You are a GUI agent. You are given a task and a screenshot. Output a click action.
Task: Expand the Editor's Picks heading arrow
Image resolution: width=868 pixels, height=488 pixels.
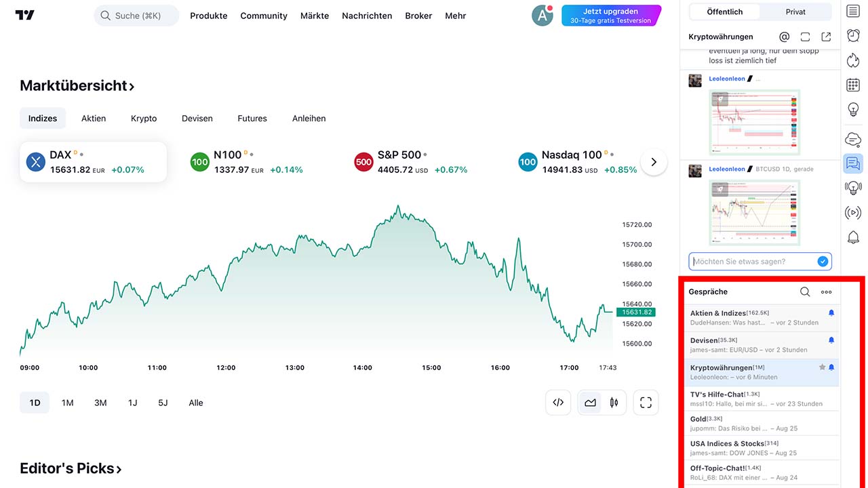pos(119,469)
